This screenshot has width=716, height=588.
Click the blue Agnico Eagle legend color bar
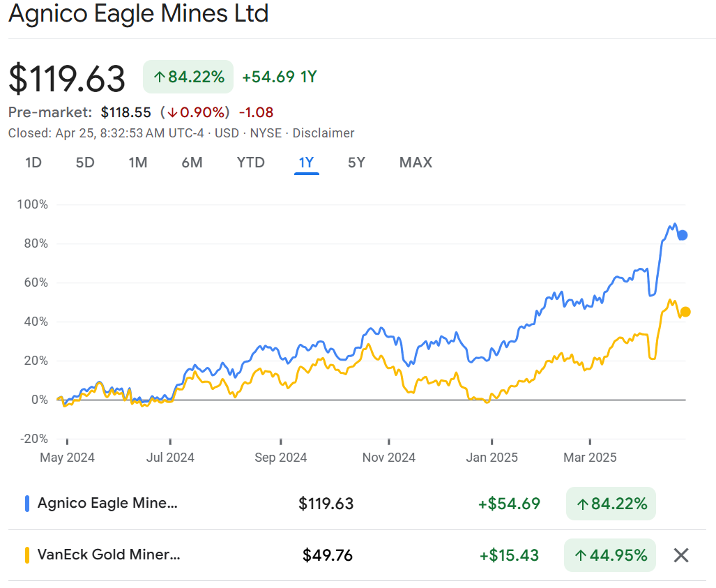click(x=27, y=504)
